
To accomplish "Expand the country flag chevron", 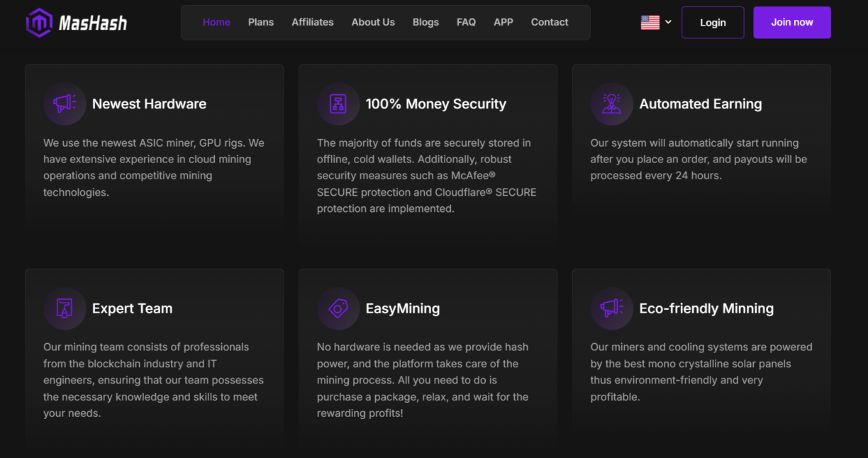I will [x=667, y=22].
